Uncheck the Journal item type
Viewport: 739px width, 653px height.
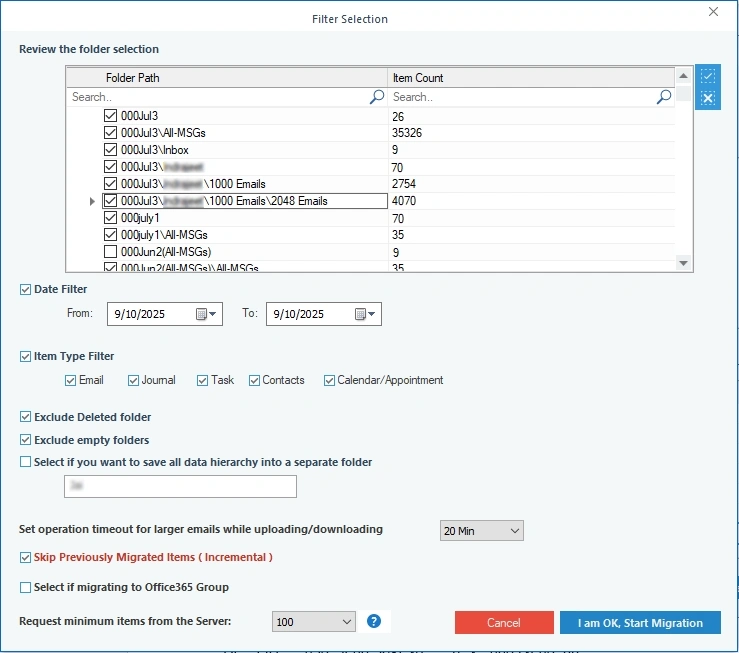click(x=133, y=380)
